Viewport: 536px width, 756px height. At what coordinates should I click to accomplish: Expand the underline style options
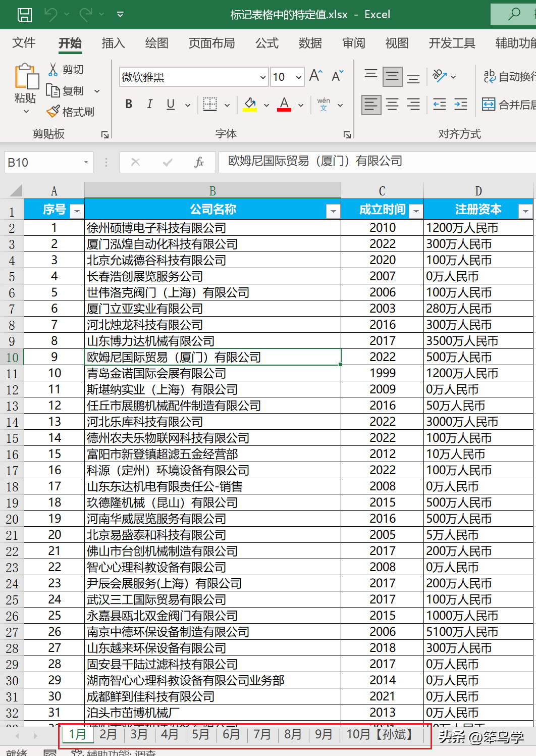[x=188, y=105]
